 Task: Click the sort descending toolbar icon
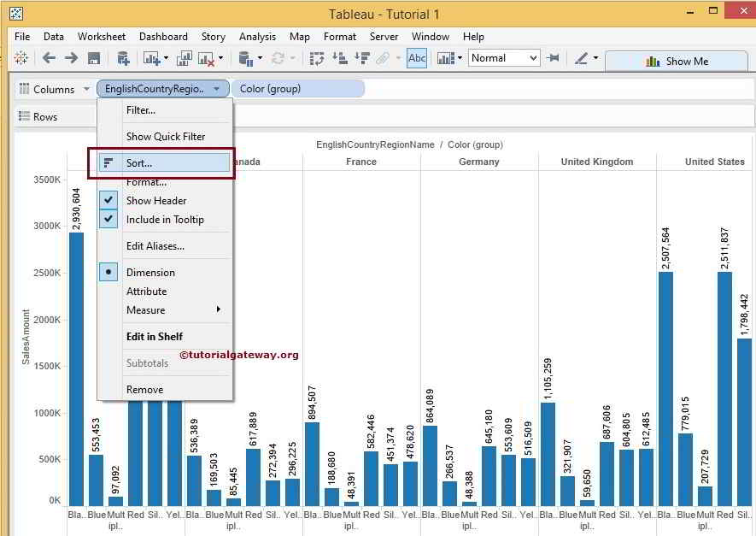[360, 58]
